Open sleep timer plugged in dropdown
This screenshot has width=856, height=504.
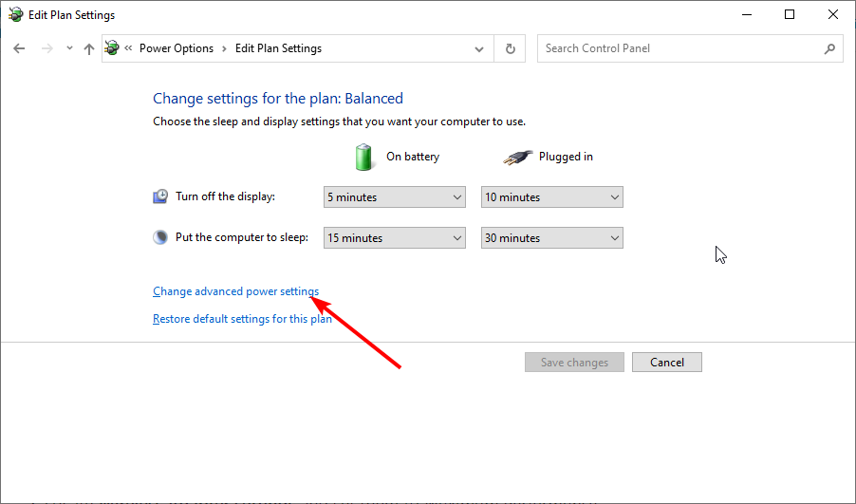point(551,238)
